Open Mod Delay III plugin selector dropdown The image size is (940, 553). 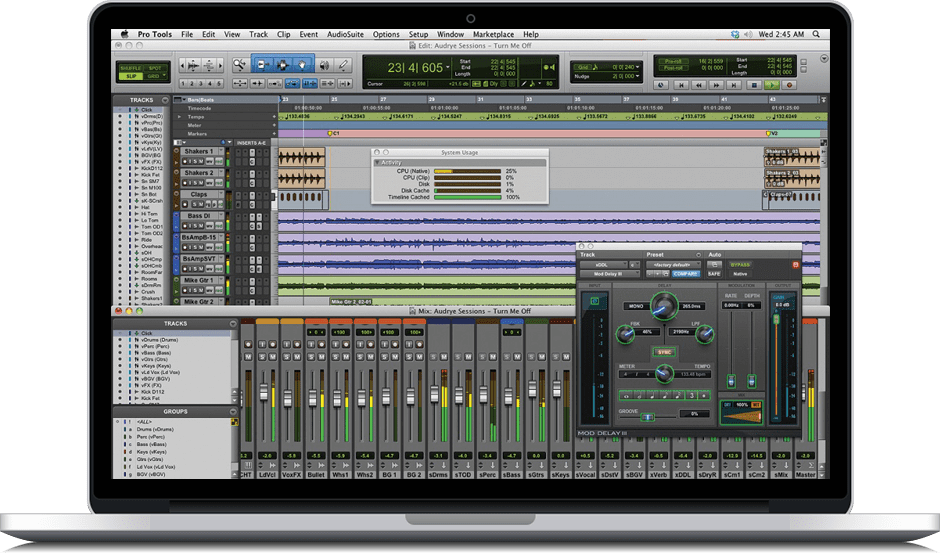[609, 274]
